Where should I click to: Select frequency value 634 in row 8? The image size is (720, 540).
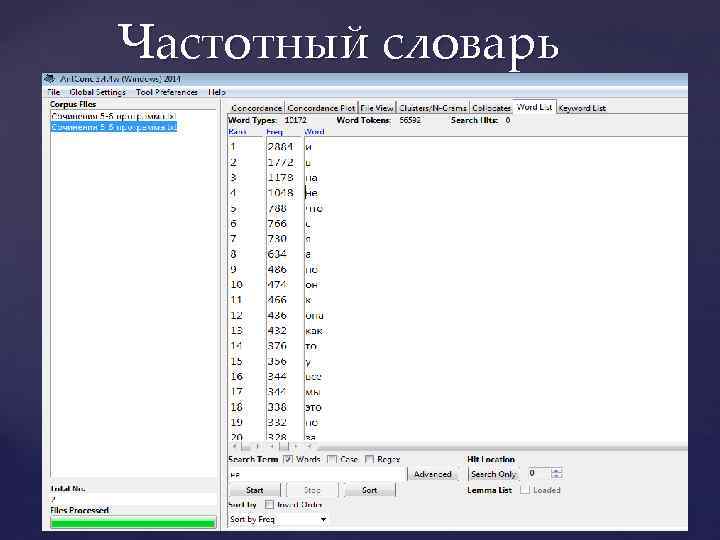tap(277, 254)
